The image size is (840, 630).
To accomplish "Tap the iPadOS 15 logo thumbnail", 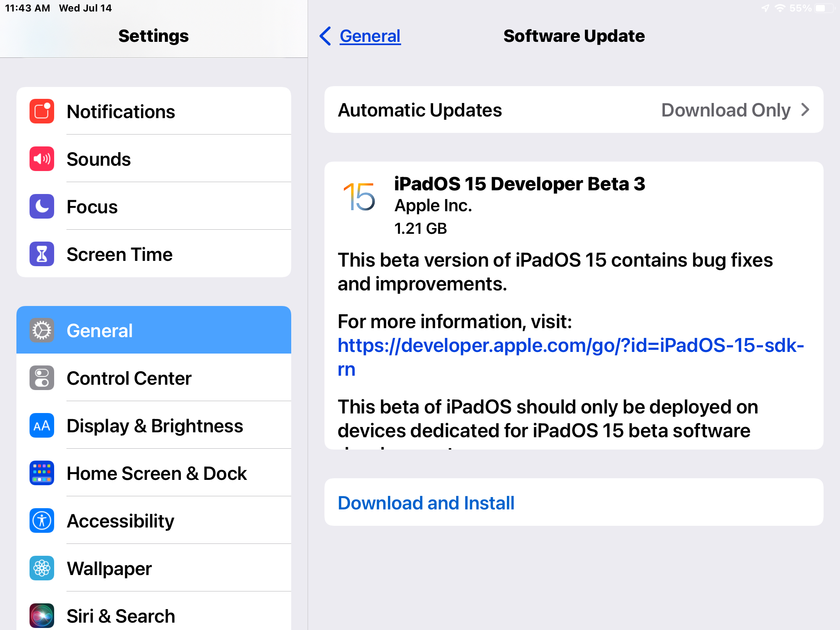I will [359, 197].
